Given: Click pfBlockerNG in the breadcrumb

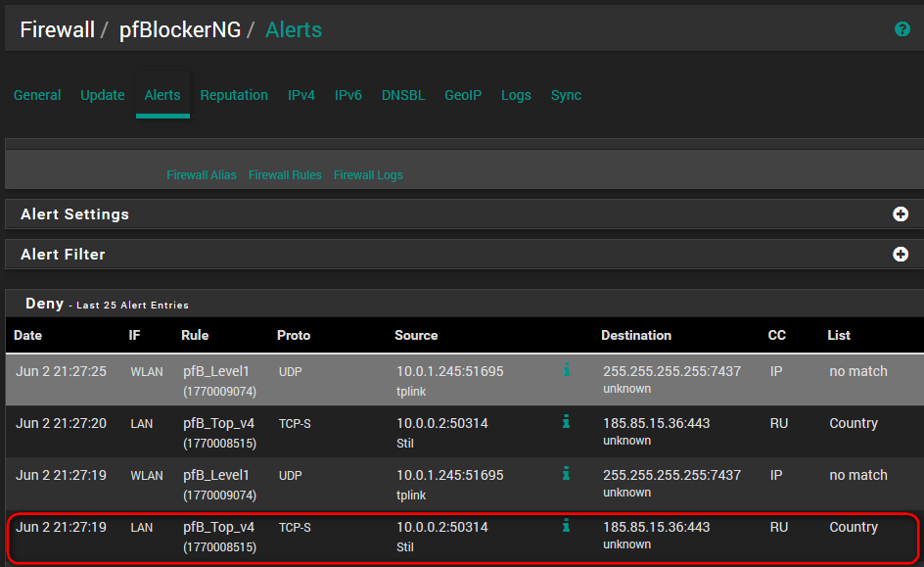Looking at the screenshot, I should [x=179, y=29].
